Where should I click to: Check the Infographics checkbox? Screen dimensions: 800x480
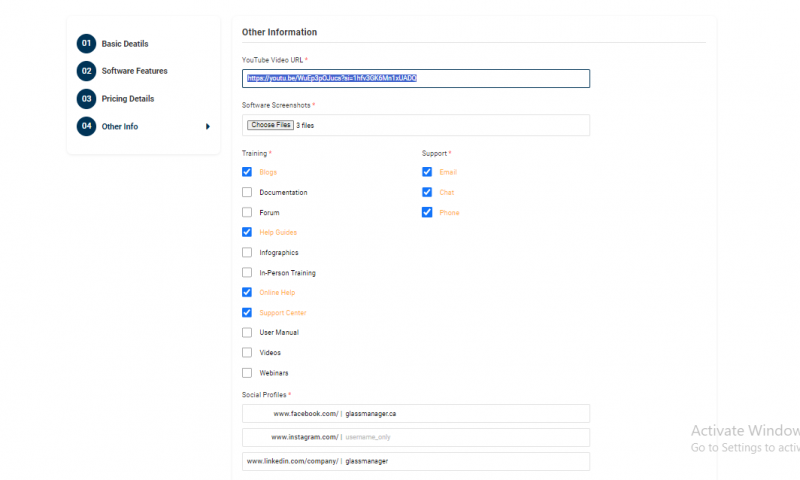pos(247,252)
